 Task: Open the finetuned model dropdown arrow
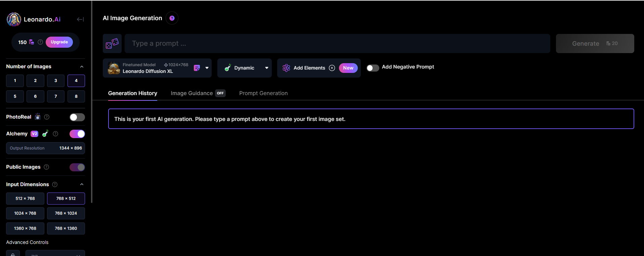207,68
